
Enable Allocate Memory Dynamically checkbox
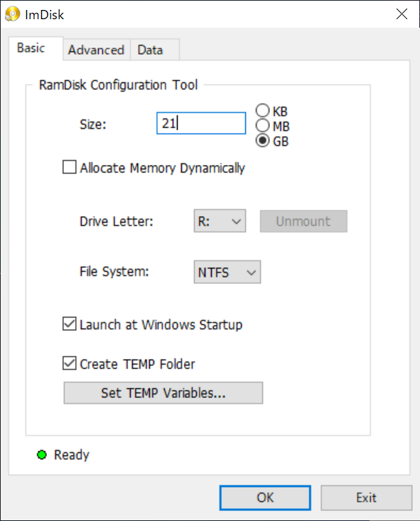tap(70, 167)
